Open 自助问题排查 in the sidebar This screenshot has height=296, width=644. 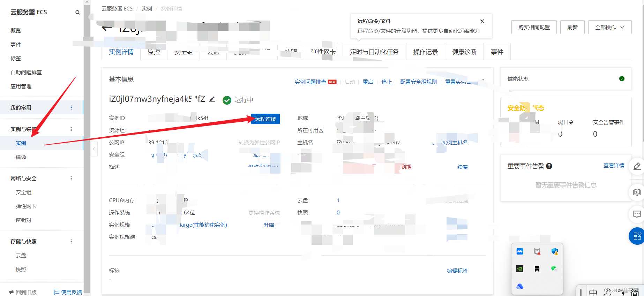coord(26,73)
